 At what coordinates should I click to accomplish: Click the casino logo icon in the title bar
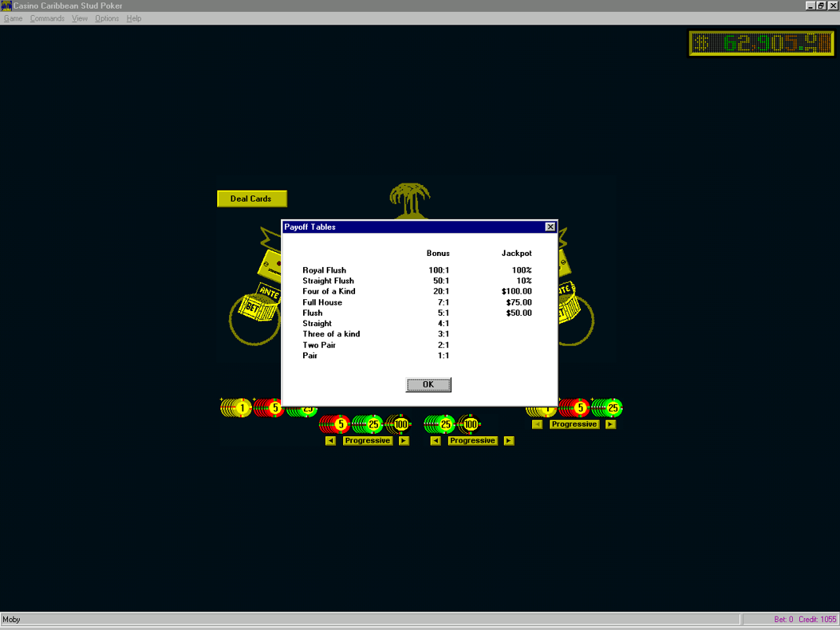tap(6, 6)
